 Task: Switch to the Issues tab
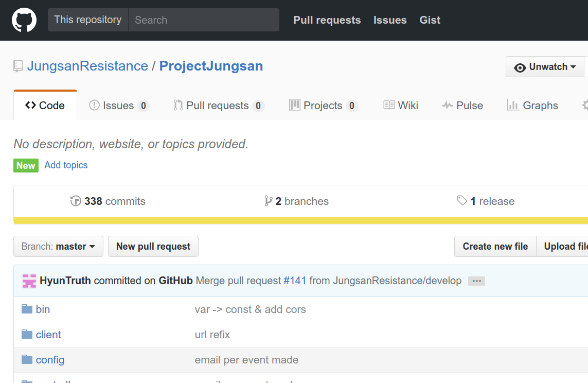coord(119,106)
